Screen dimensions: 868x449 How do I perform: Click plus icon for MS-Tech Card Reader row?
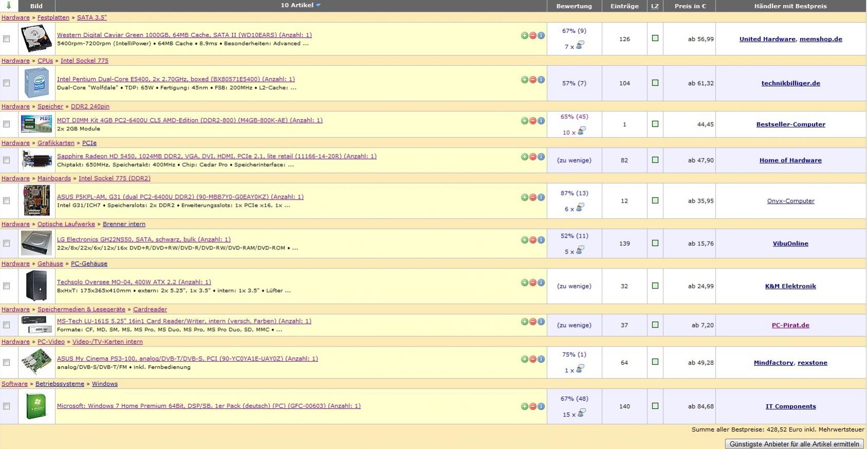coord(525,322)
